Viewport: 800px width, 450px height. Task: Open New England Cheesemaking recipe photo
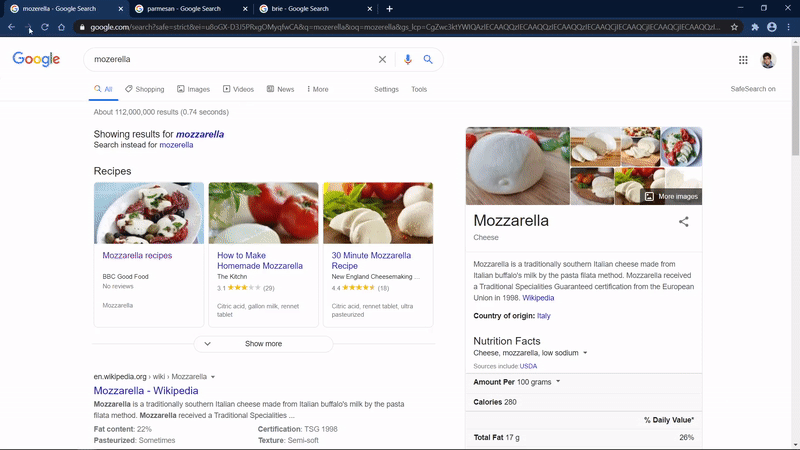[378, 213]
